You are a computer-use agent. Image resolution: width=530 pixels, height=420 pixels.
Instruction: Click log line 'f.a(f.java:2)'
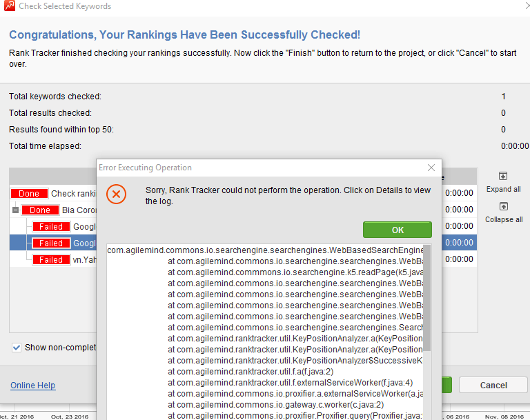coord(251,372)
